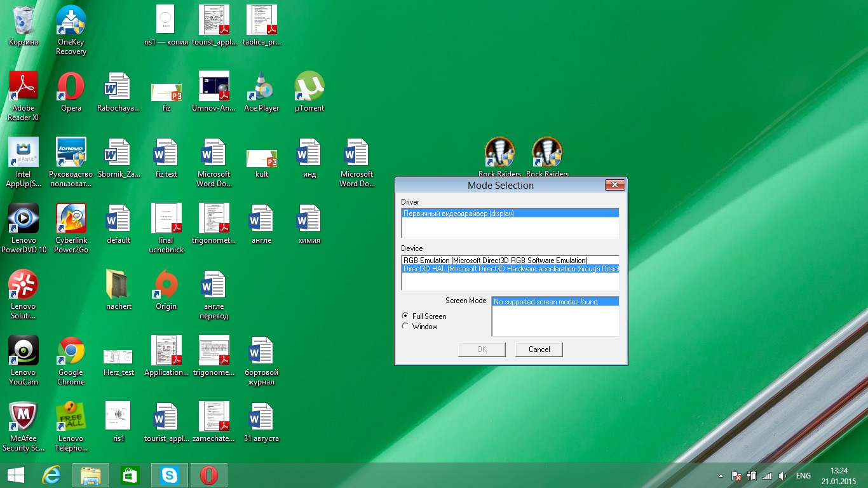Switch to Opera on the taskbar
868x488 pixels.
[209, 475]
